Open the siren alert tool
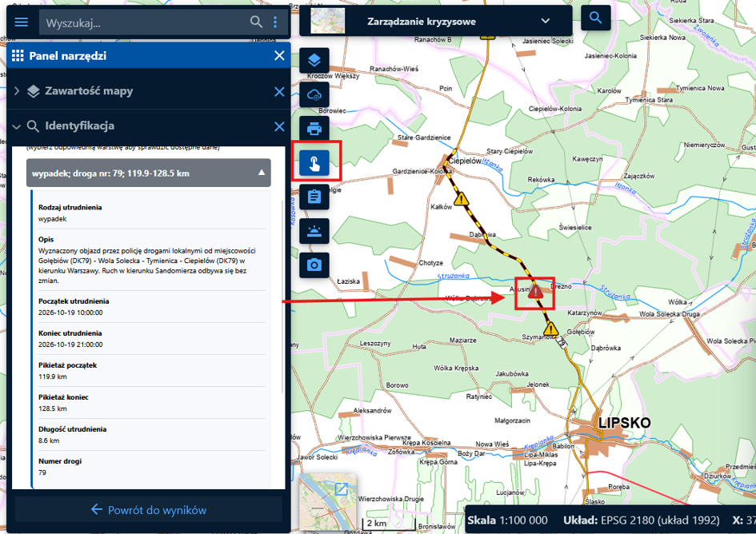This screenshot has width=756, height=534. coord(314,231)
